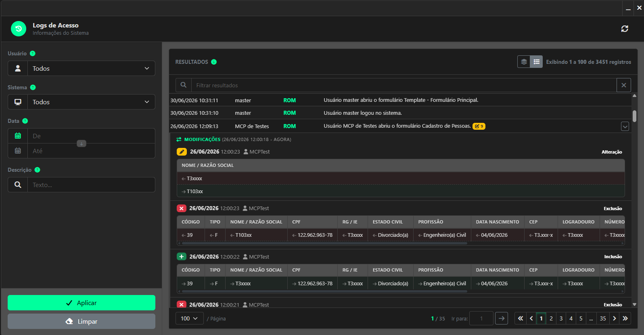644x335 pixels.
Task: Collapse the MCP de Testes log row
Action: point(625,126)
